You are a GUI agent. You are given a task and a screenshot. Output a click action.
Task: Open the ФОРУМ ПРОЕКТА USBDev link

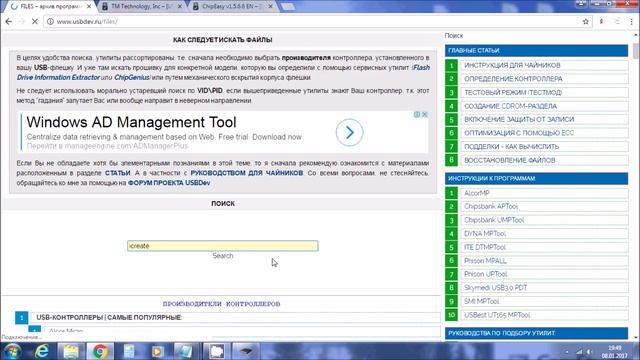pos(169,183)
